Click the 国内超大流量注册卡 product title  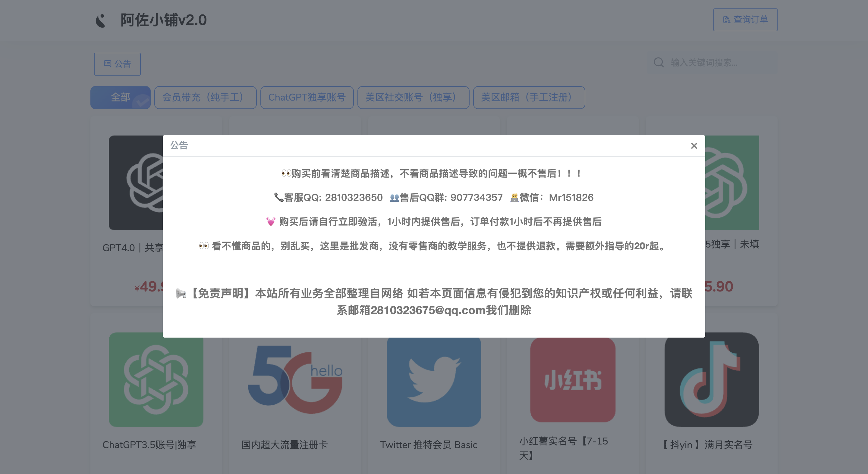[x=285, y=445]
